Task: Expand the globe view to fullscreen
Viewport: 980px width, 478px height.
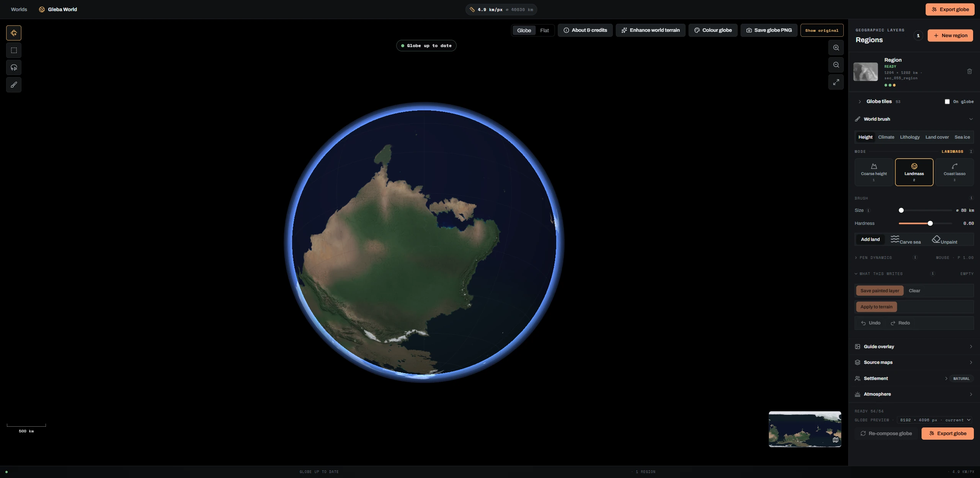Action: [x=836, y=82]
